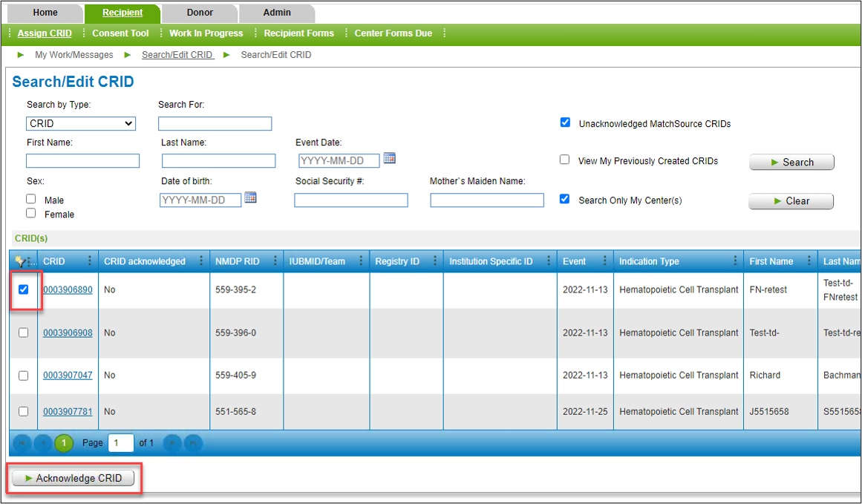Select the row checkbox for CRID 0003906908
Viewport: 862px width, 504px height.
(x=23, y=333)
